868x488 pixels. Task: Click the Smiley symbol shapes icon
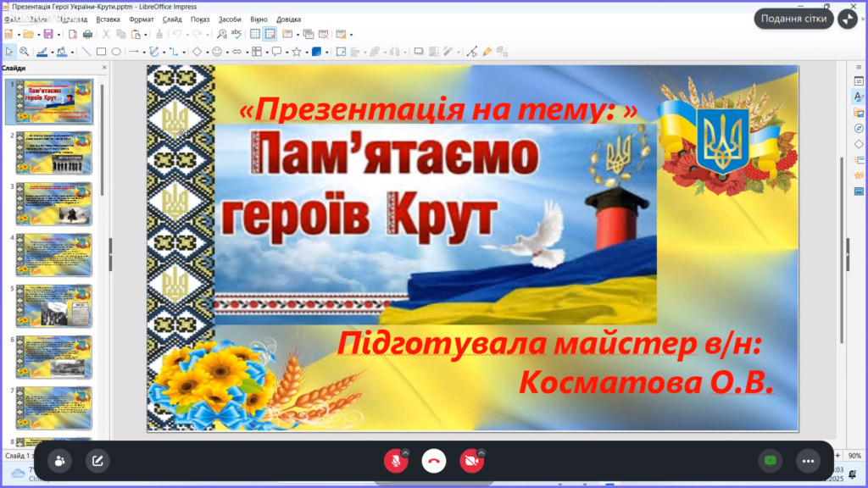pyautogui.click(x=216, y=52)
